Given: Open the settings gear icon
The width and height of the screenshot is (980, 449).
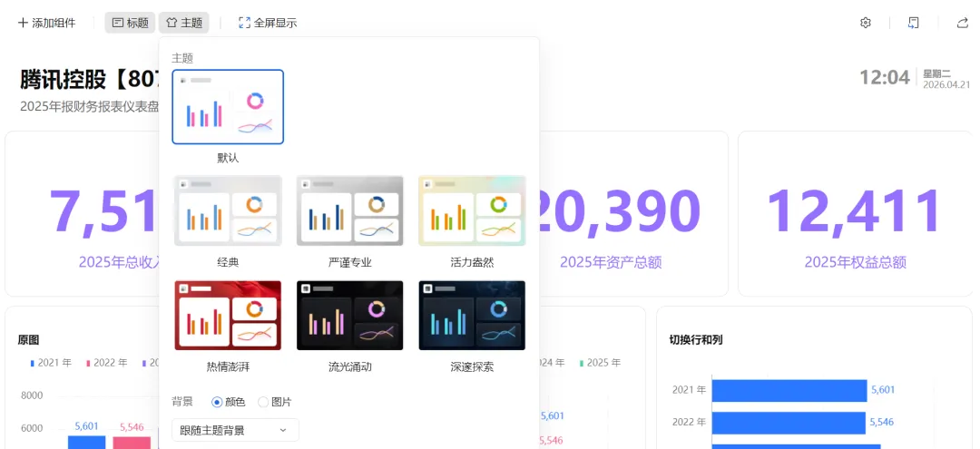Looking at the screenshot, I should tap(866, 23).
